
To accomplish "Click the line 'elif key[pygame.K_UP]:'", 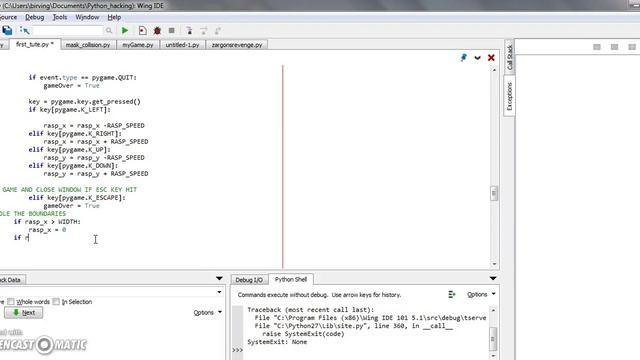I will (x=69, y=149).
